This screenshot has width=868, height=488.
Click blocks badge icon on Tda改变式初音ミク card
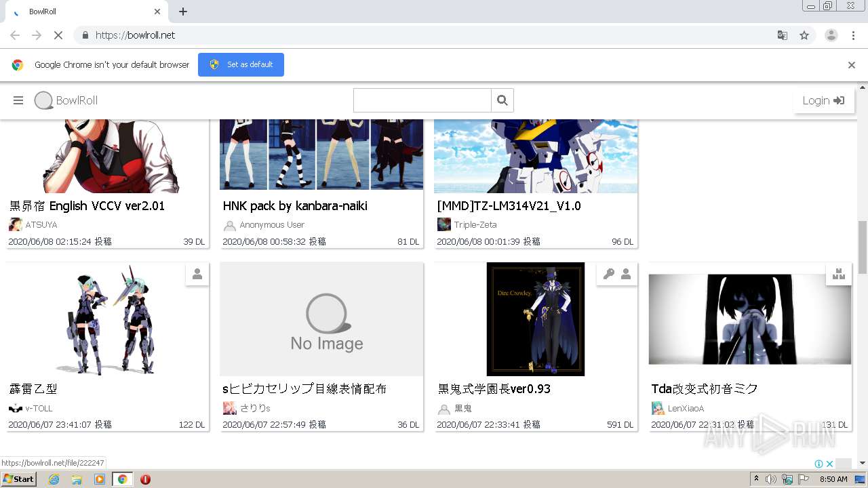tap(840, 274)
